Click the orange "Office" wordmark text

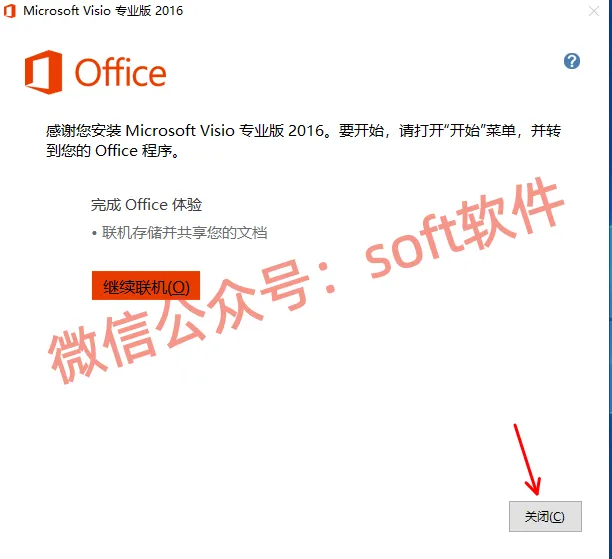point(120,72)
